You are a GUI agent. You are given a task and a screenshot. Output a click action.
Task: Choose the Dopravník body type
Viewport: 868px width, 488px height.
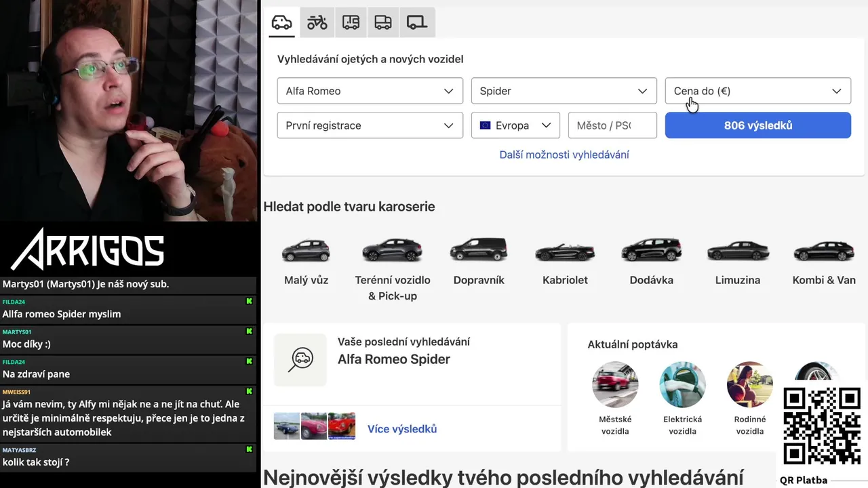coord(479,261)
